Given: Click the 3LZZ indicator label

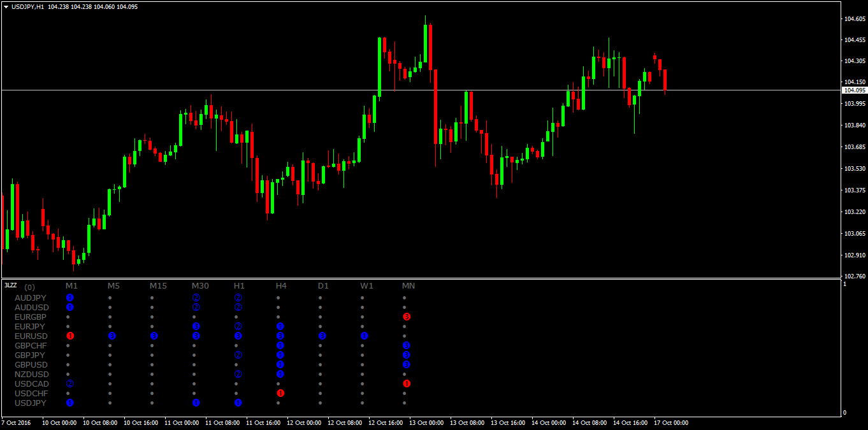Looking at the screenshot, I should 10,285.
